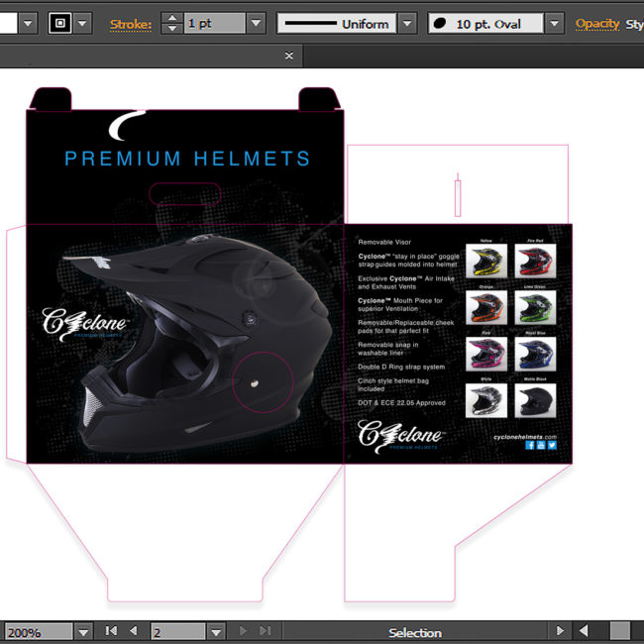The image size is (644, 644).
Task: Click the 200% zoom level field
Action: click(x=39, y=632)
